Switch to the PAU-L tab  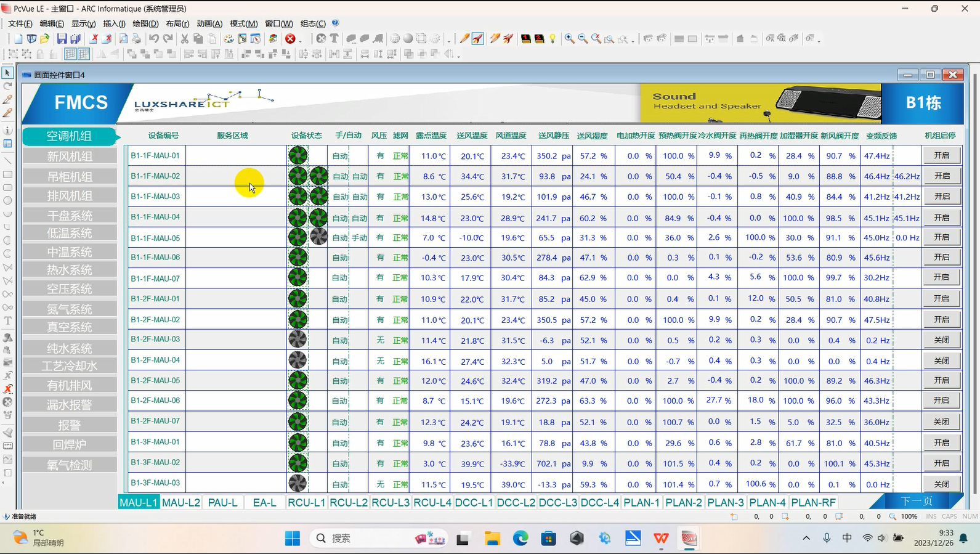click(x=223, y=502)
